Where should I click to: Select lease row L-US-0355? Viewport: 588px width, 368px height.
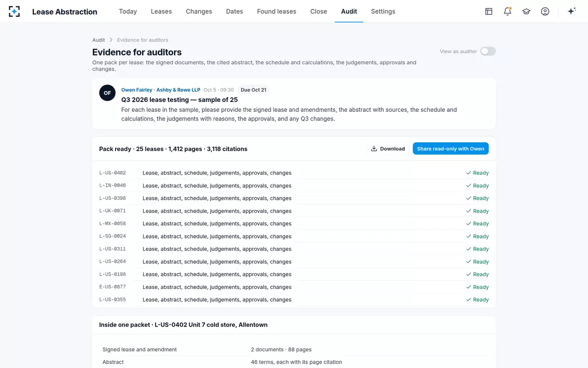[294, 300]
